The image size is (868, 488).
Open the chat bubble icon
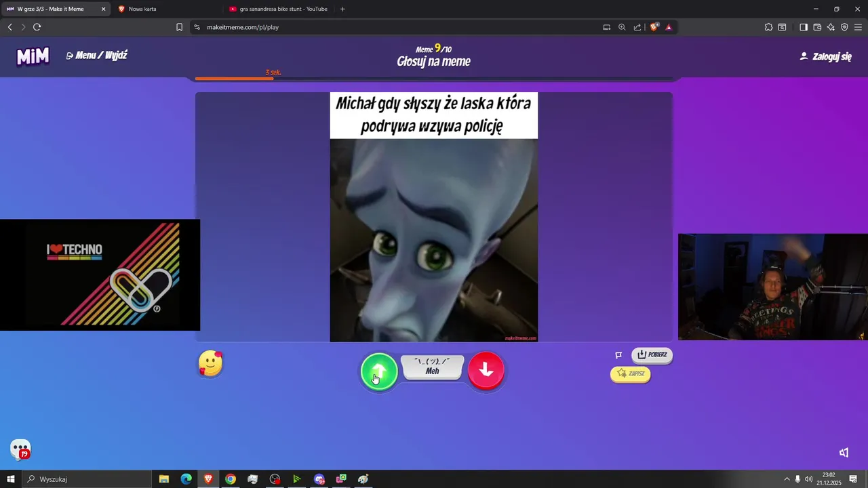click(20, 449)
